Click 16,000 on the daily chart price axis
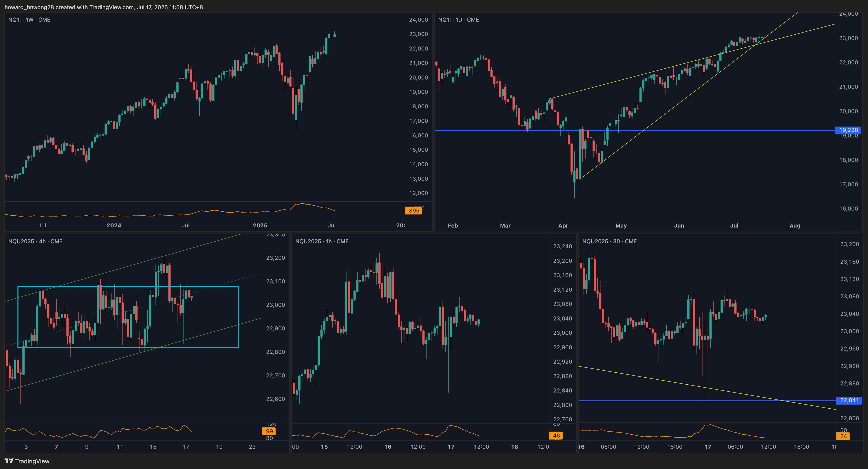868x469 pixels. (849, 209)
